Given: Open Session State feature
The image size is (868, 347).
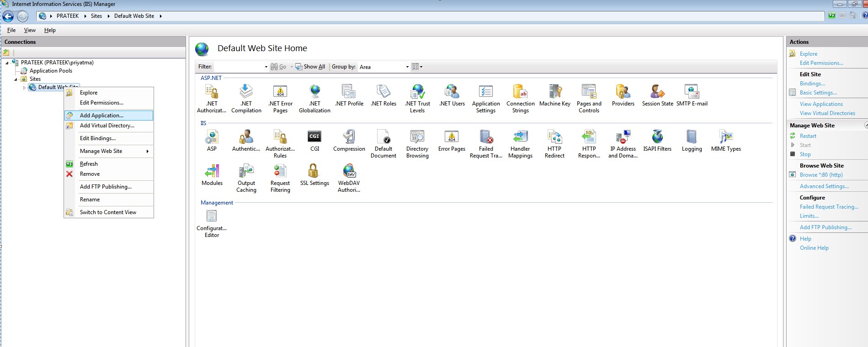Looking at the screenshot, I should (657, 96).
